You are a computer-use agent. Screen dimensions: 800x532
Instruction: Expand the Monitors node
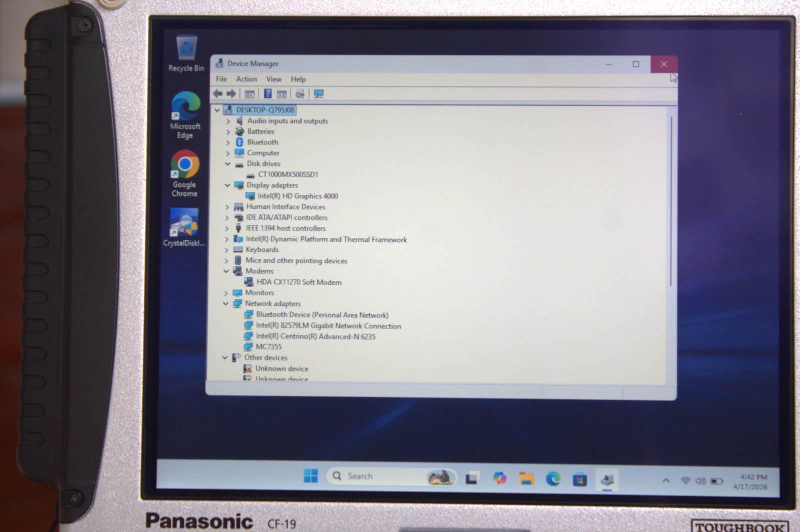click(x=226, y=293)
